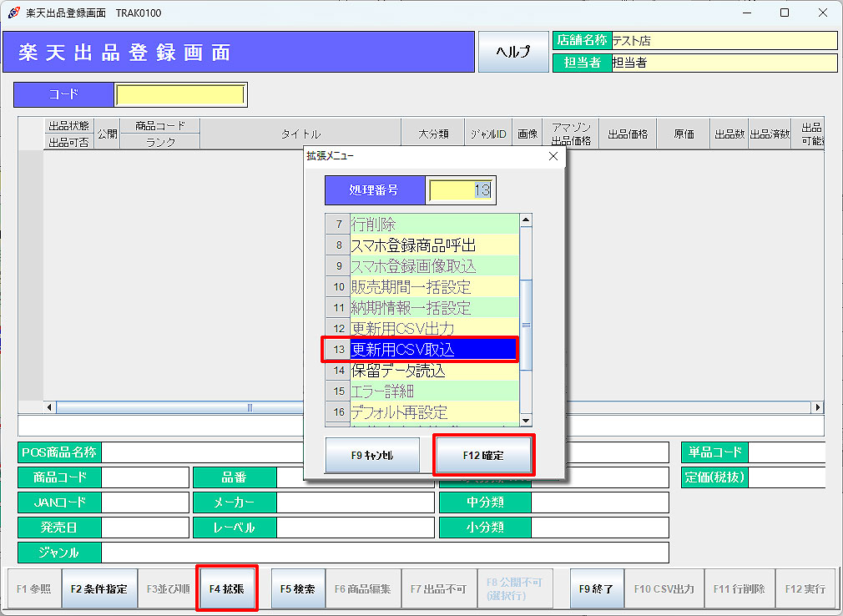The image size is (843, 616).
Task: Pick 販売期間一括設定 in extension menu
Action: [434, 287]
